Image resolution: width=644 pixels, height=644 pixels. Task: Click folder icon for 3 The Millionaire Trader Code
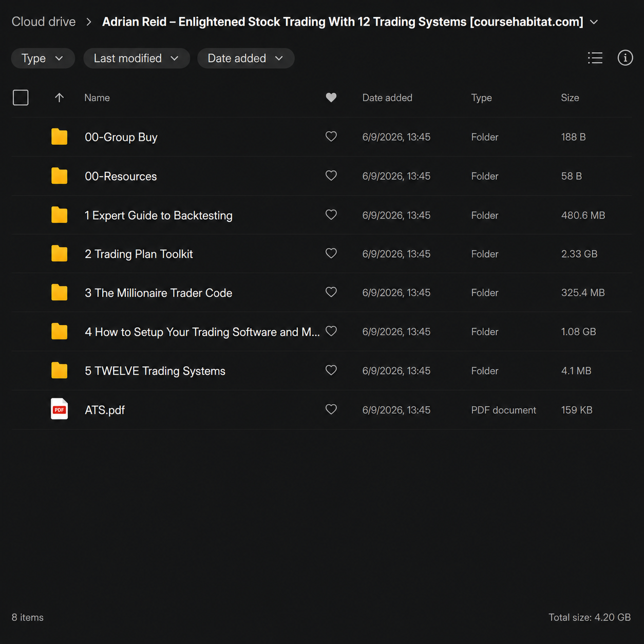point(59,293)
